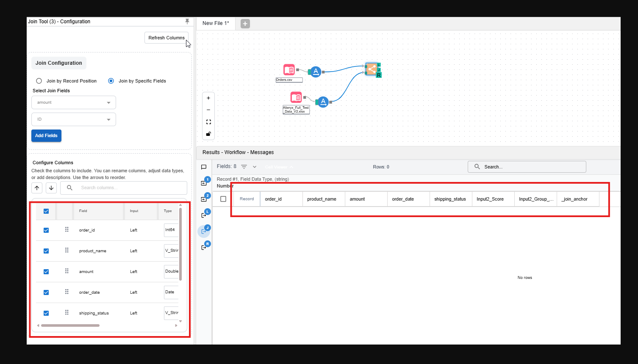
Task: Click the Add Fields button
Action: [46, 135]
